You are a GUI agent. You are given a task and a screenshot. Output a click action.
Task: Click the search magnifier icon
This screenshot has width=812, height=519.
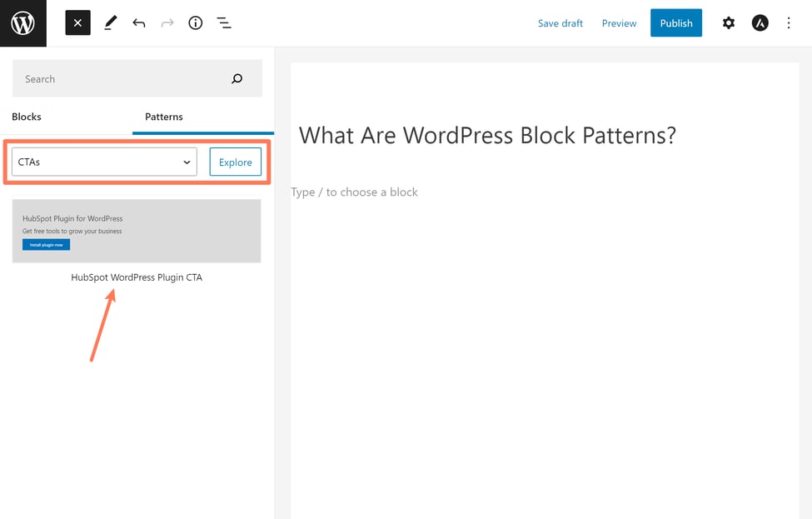tap(237, 79)
